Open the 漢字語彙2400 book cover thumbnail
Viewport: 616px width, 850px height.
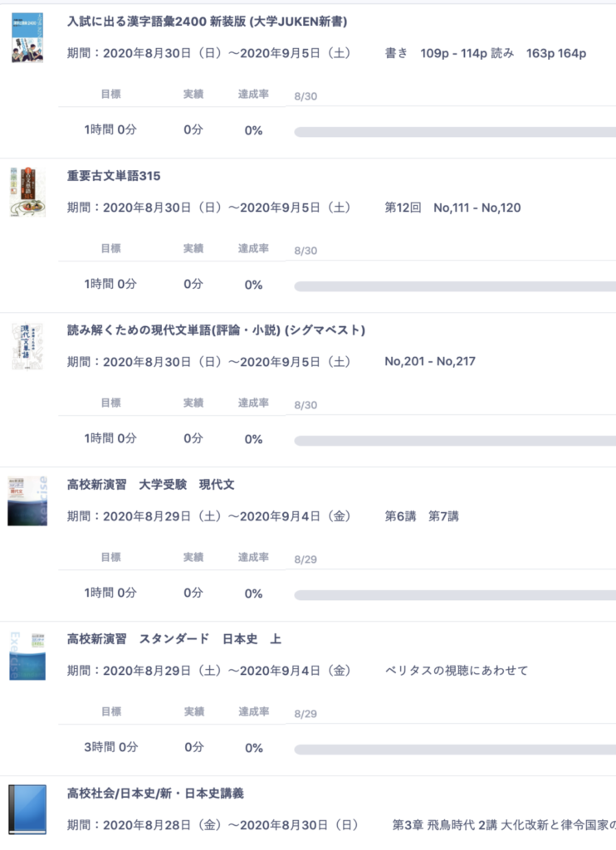click(x=27, y=38)
